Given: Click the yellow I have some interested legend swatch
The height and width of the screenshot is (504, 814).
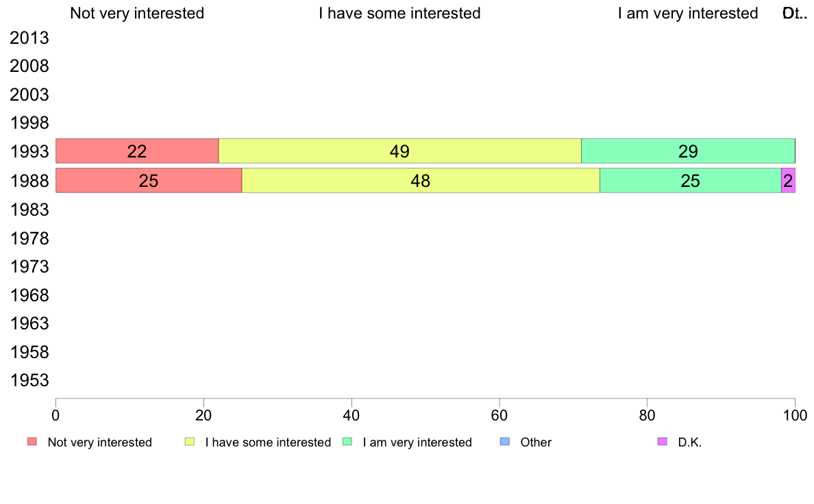Looking at the screenshot, I should [x=190, y=442].
